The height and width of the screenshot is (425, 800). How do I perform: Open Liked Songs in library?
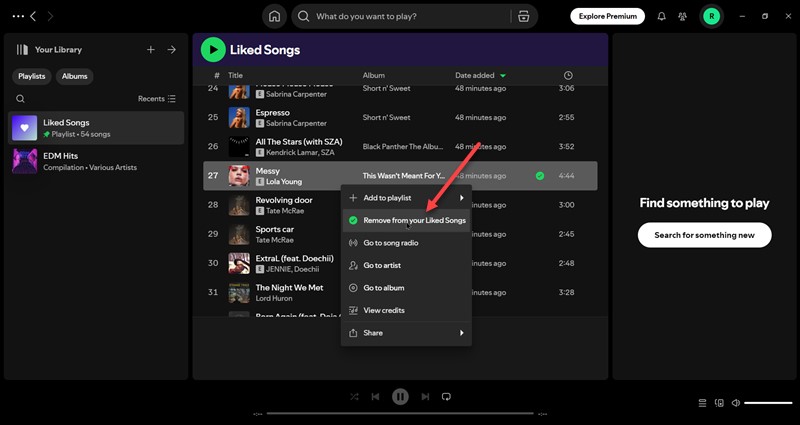(x=96, y=128)
